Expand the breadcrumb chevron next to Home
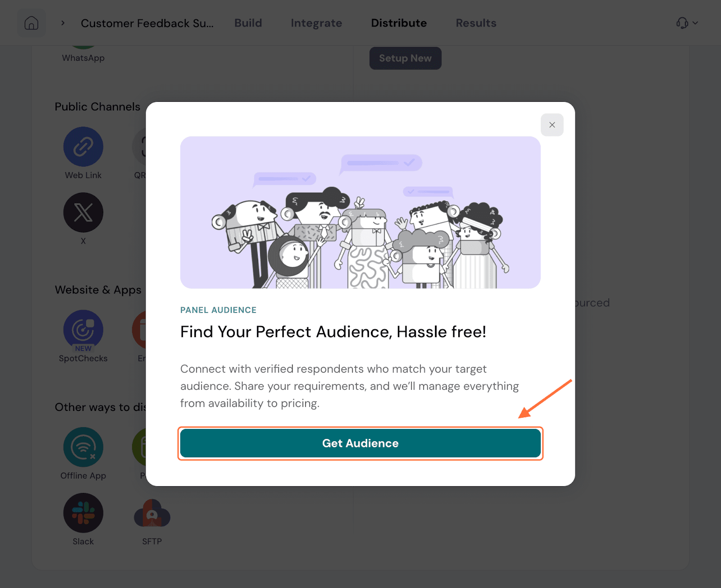 point(63,23)
